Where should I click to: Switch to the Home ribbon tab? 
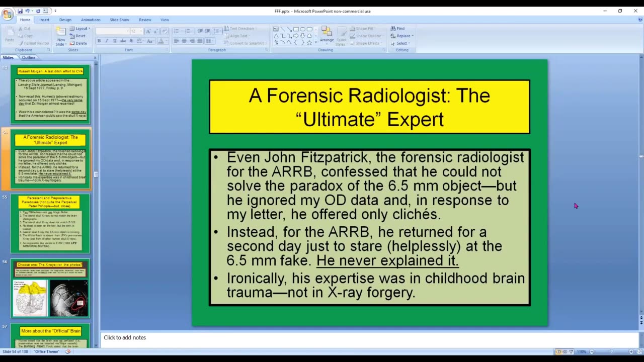click(x=25, y=20)
